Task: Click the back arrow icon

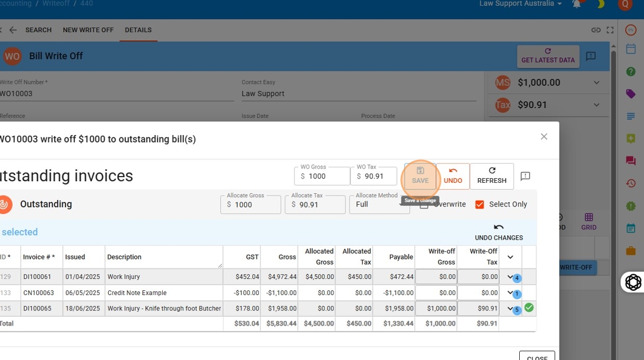Action: click(x=13, y=30)
